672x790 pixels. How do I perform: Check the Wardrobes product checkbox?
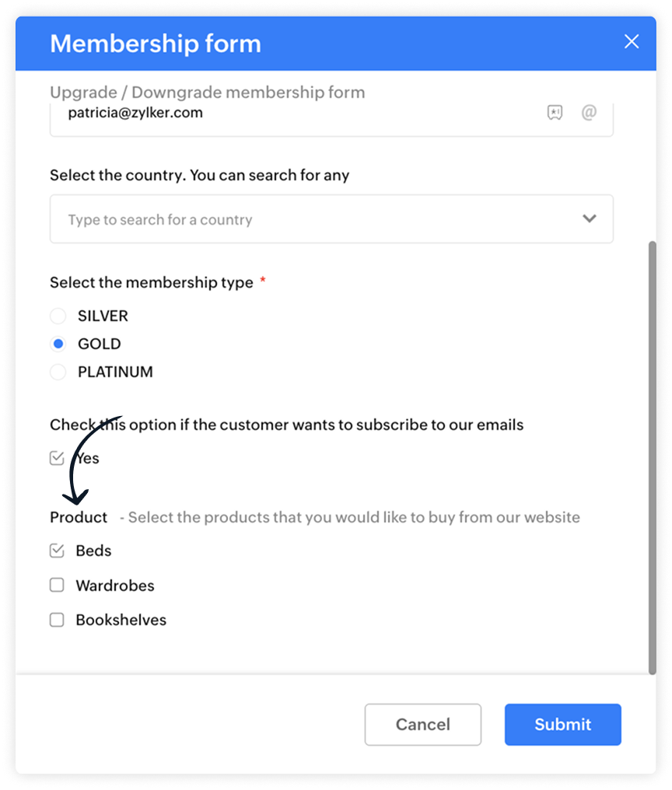point(57,585)
